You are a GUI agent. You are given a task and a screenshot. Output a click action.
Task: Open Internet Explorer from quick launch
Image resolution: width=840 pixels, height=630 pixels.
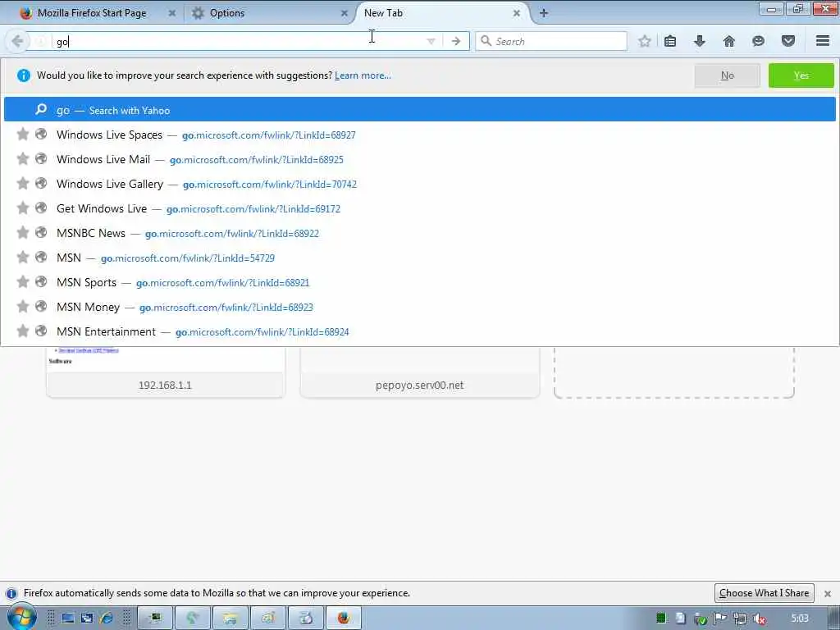tap(106, 619)
